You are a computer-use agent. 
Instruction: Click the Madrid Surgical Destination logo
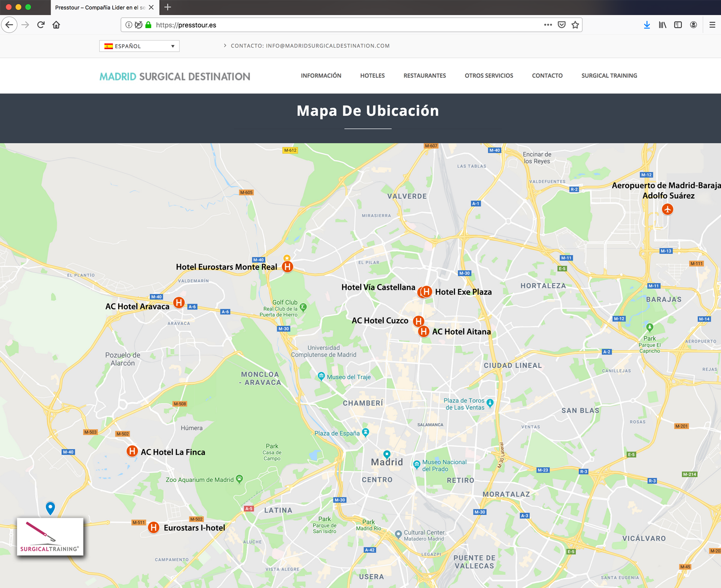(175, 77)
